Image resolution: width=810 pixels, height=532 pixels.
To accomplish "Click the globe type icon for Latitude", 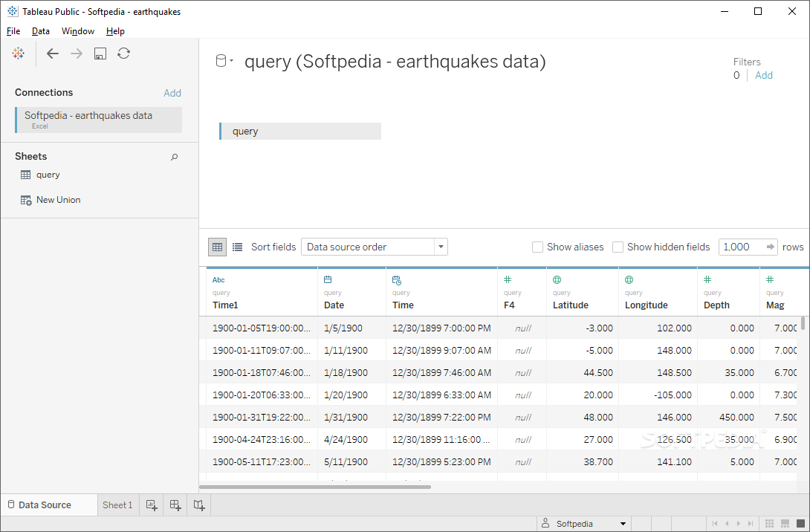I will click(x=557, y=279).
